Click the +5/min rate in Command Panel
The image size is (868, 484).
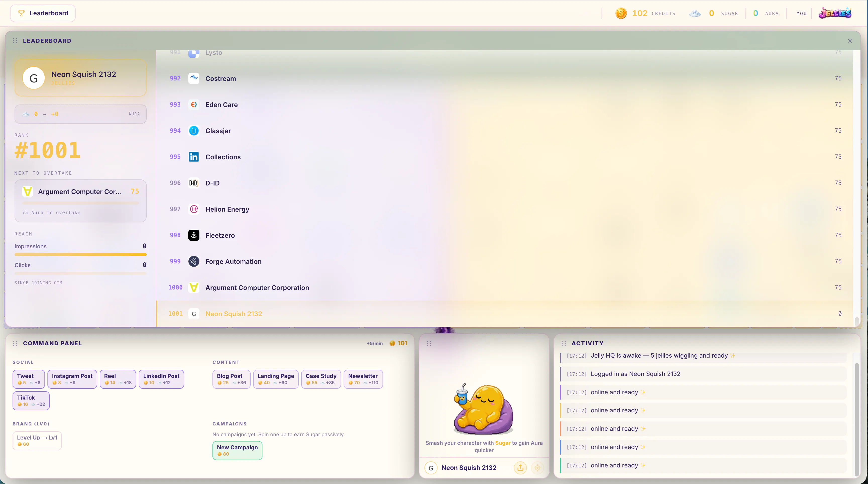click(x=375, y=344)
